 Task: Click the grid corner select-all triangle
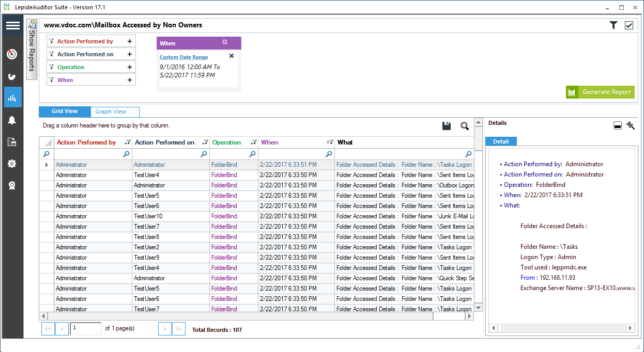coord(47,142)
